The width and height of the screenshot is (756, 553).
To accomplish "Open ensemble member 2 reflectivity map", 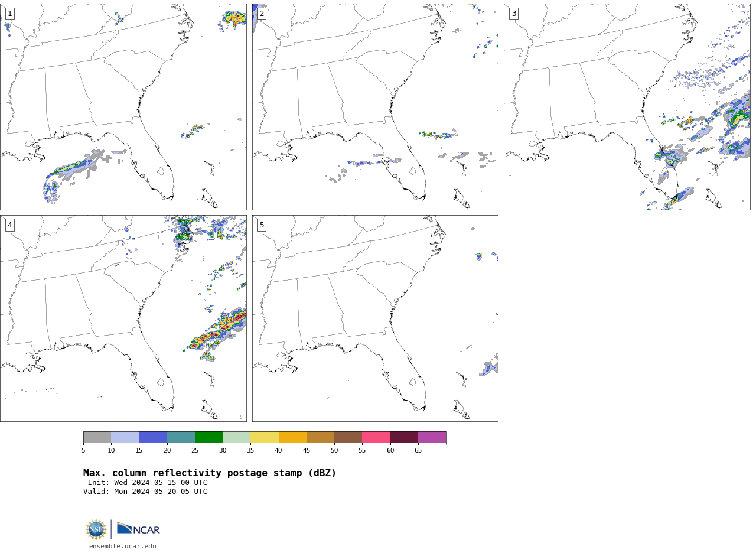I will tap(375, 107).
